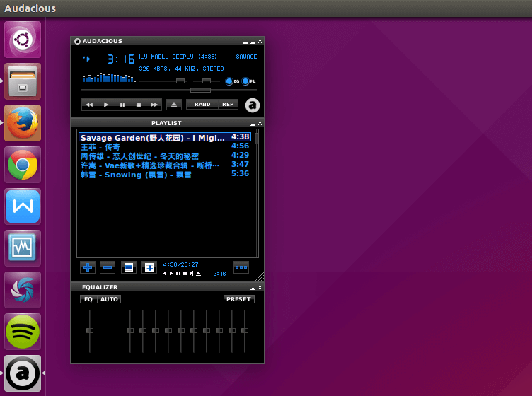Click the minus icon to remove playlist entries

tap(108, 267)
